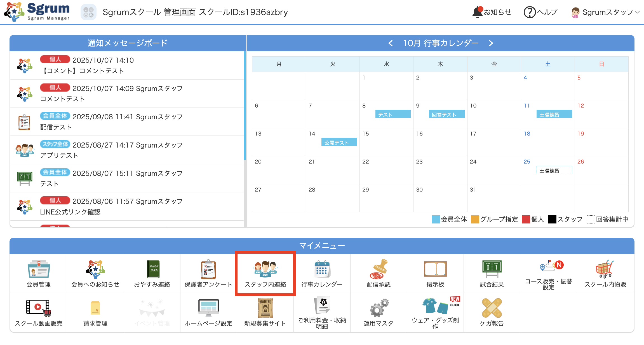Open the 公開テスト event on the 14th
The image size is (644, 345).
[x=339, y=142]
